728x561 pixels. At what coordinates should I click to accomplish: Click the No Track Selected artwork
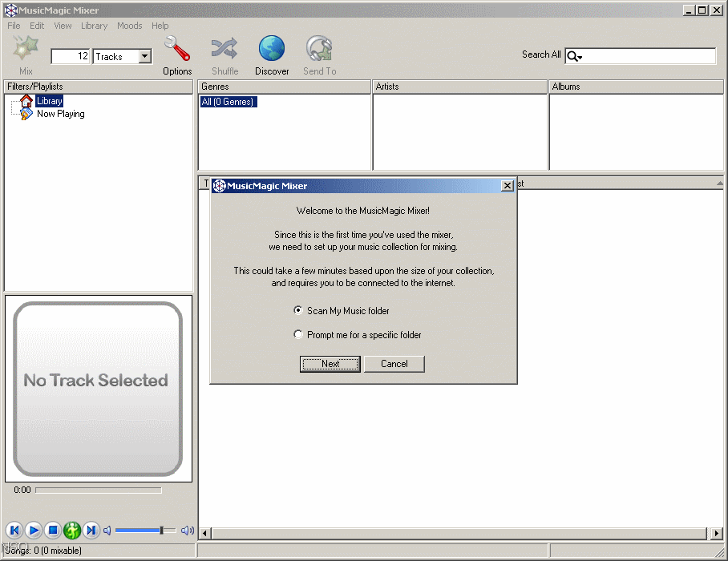[x=99, y=389]
